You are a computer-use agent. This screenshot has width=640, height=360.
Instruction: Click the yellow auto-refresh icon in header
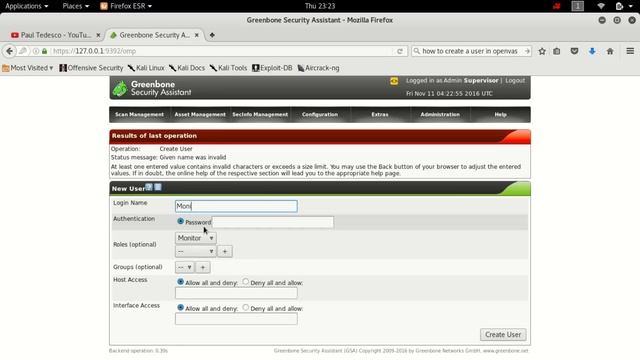click(394, 81)
